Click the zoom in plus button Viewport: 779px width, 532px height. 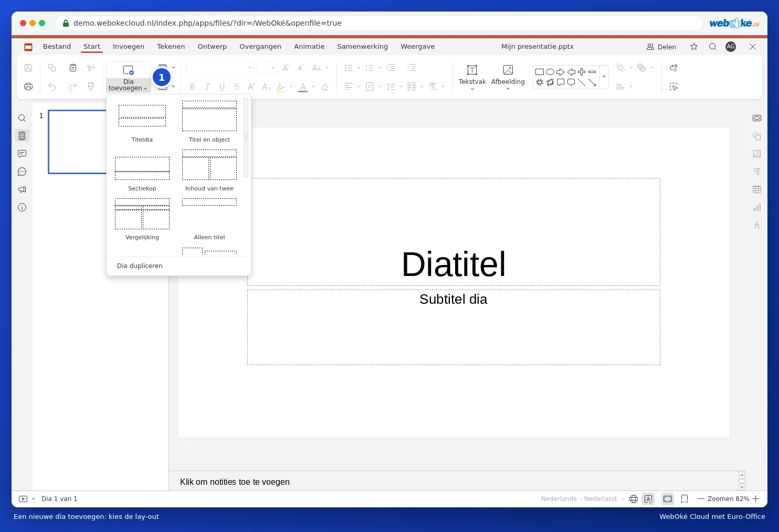click(756, 499)
